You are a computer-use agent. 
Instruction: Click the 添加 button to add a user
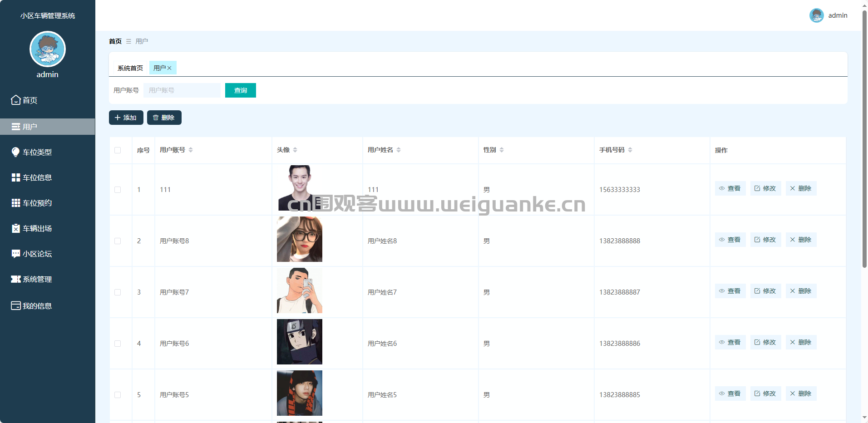126,118
